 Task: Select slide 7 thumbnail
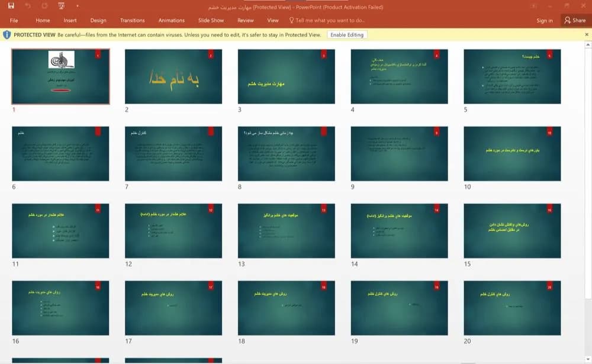173,154
